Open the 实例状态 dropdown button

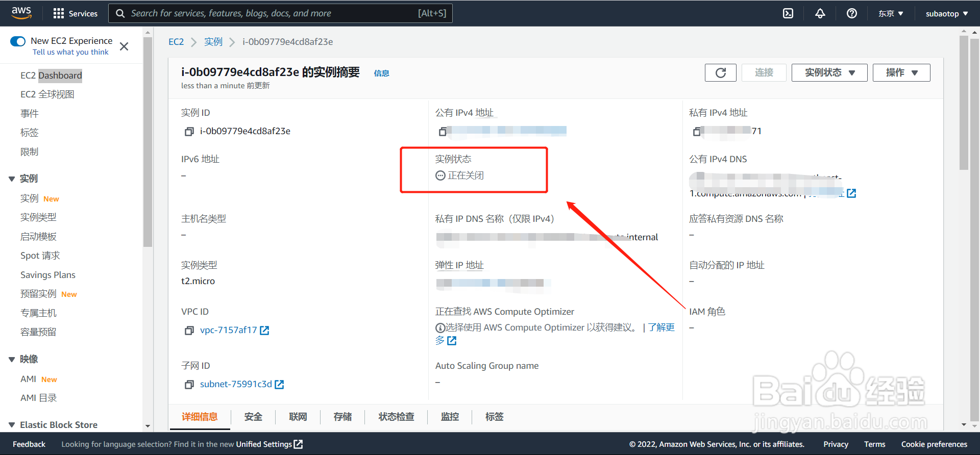(x=829, y=72)
